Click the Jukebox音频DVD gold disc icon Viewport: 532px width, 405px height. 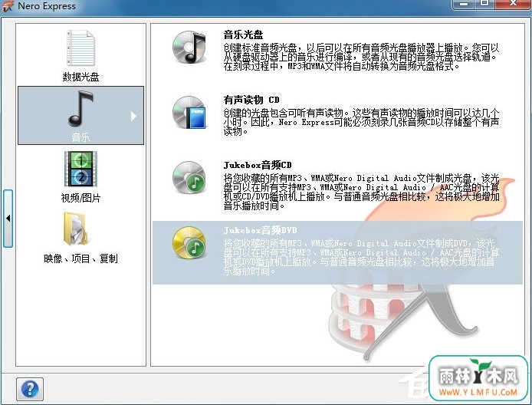pyautogui.click(x=189, y=242)
